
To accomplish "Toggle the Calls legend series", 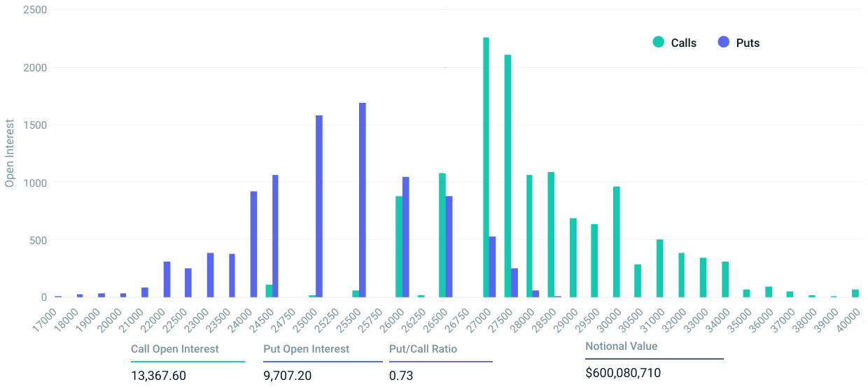I will [675, 43].
